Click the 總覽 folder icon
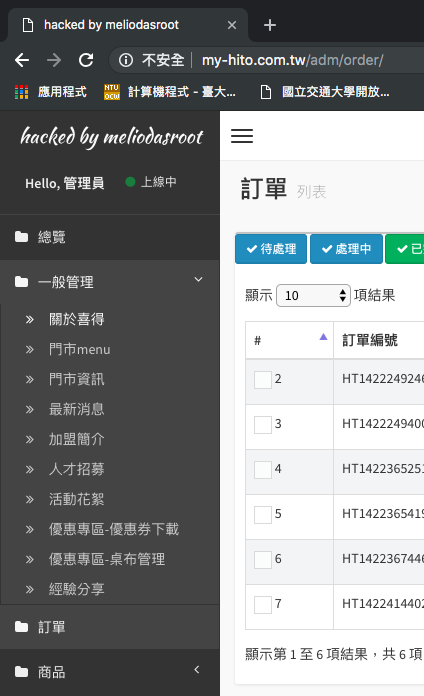This screenshot has height=696, width=424. [x=21, y=237]
